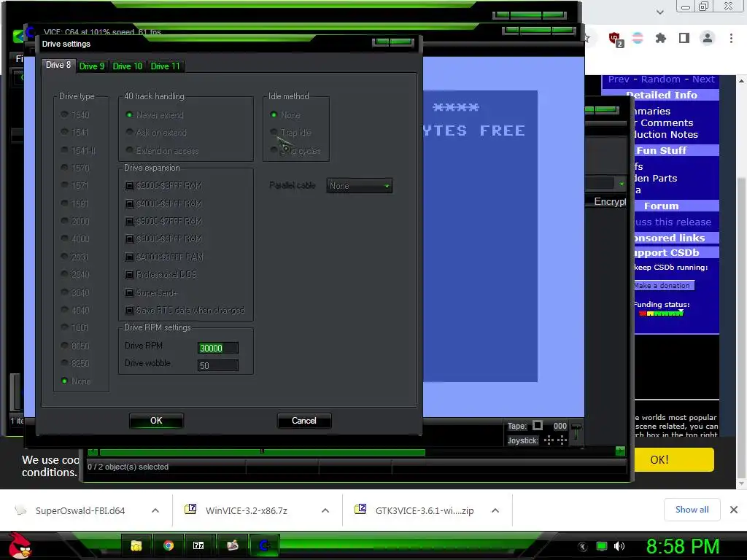Open Chrome extensions puzzle icon
Image resolution: width=747 pixels, height=560 pixels.
pos(661,38)
